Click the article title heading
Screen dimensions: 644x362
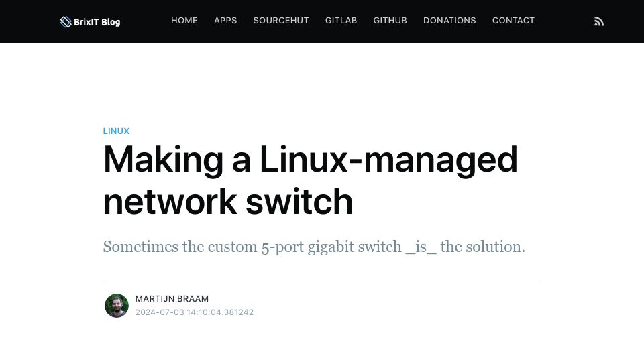click(x=310, y=180)
